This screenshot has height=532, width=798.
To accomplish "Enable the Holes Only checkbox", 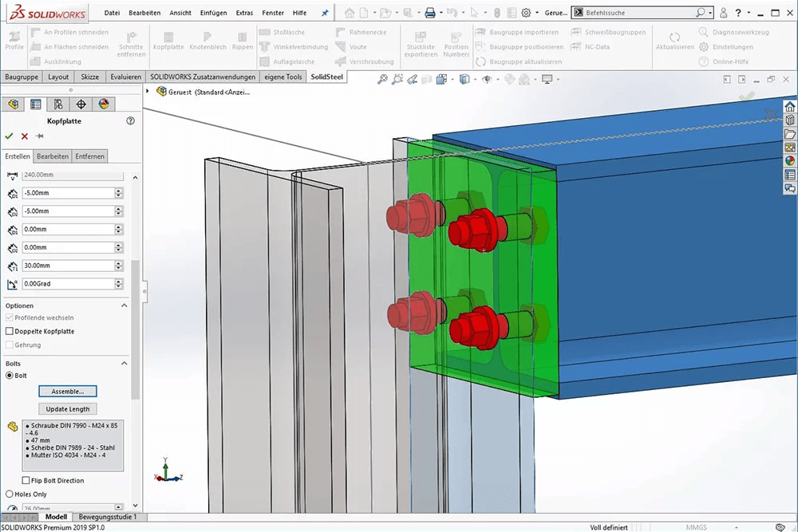I will 10,494.
